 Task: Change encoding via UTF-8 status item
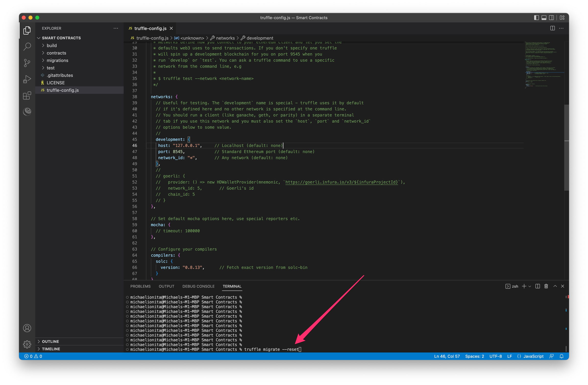coord(495,356)
